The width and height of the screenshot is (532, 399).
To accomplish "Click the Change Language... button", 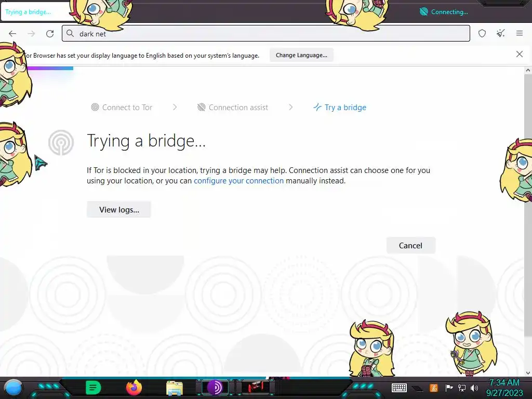I will point(301,55).
